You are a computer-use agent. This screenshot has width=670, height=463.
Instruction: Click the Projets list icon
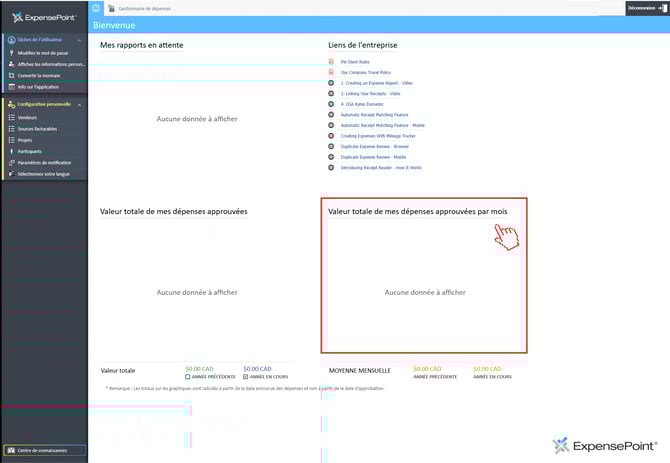[12, 140]
